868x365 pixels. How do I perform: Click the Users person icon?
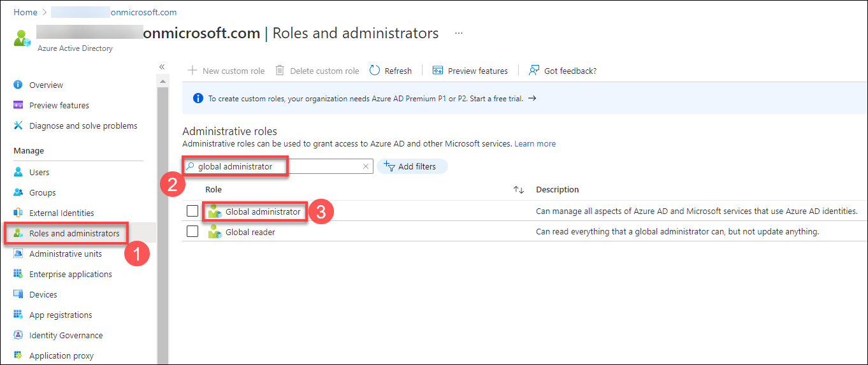pyautogui.click(x=18, y=172)
